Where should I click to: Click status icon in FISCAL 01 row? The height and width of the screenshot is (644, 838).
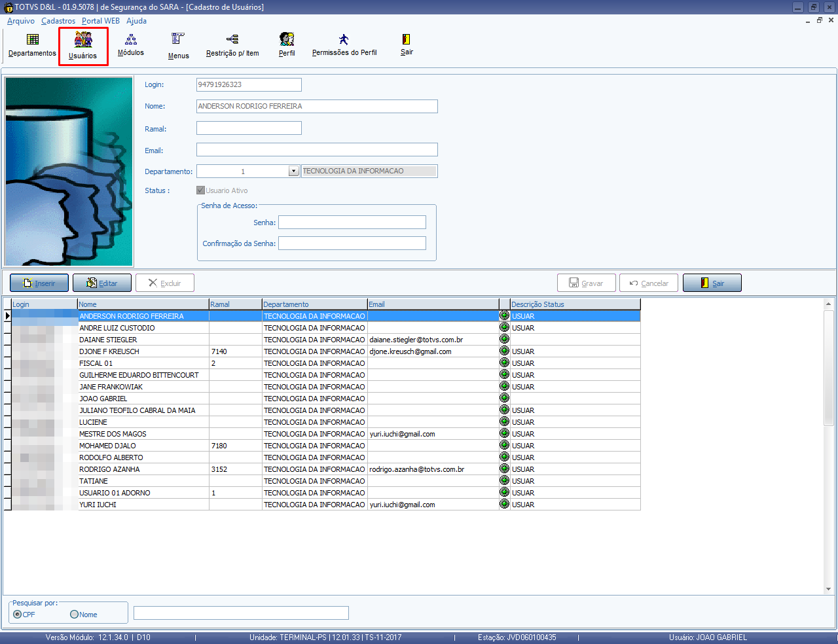coord(504,363)
